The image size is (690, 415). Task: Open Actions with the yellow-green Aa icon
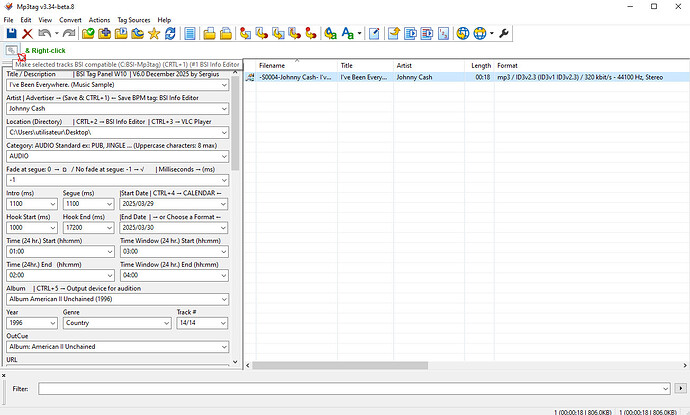(x=330, y=33)
